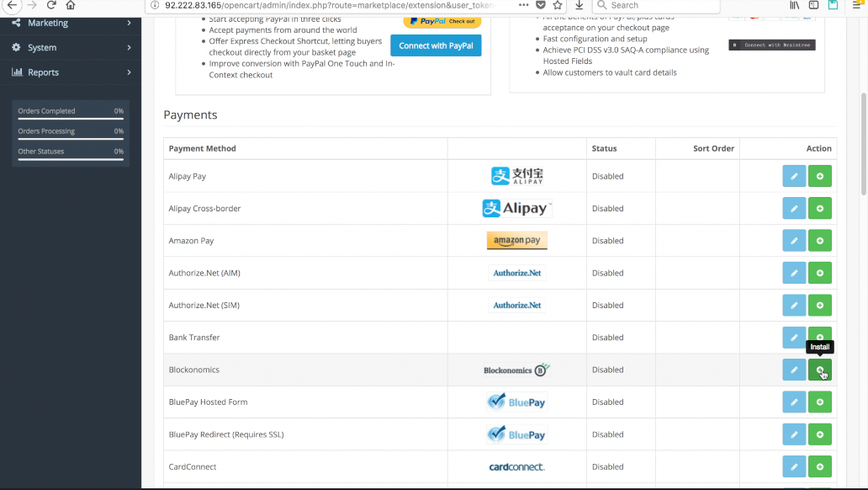Focus the browser Search field
Screen dimensions: 868x490
[656, 6]
